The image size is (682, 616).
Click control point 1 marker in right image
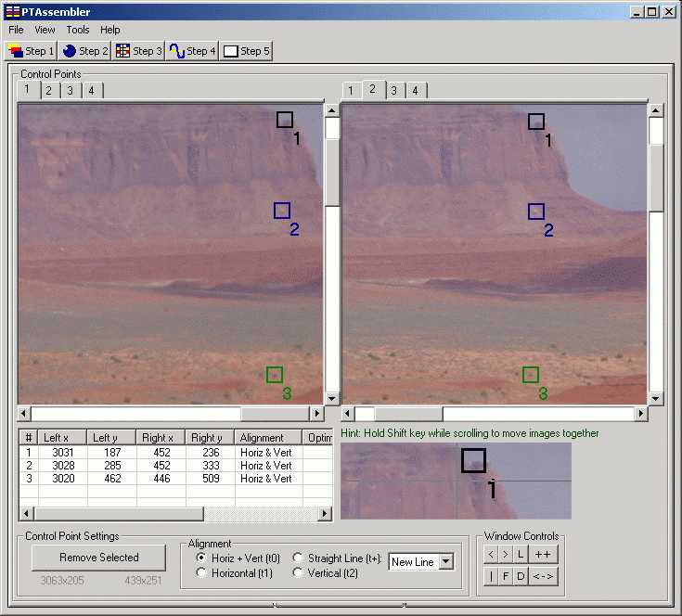click(536, 122)
